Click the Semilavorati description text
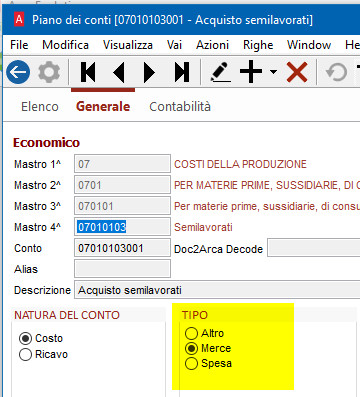The width and height of the screenshot is (360, 397). pos(203,227)
